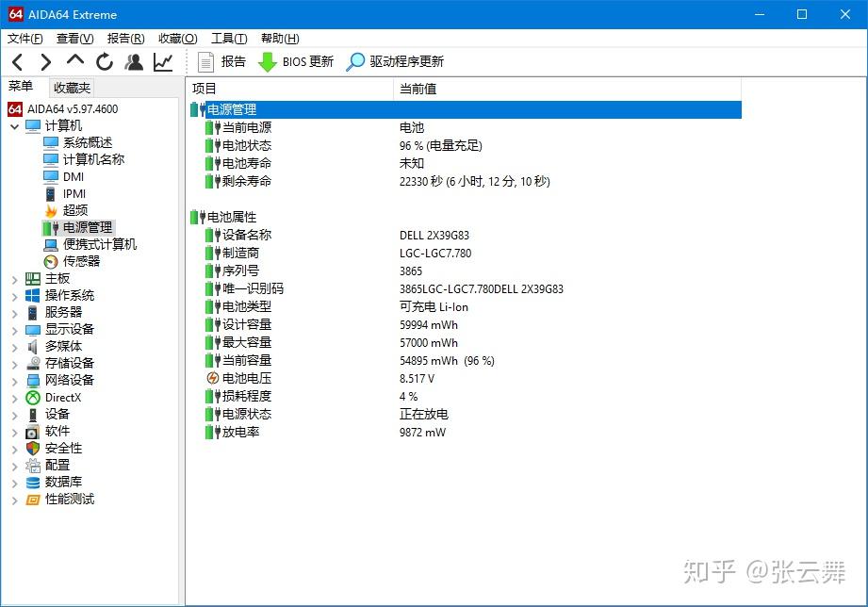
Task: Expand the DirectX tree node
Action: click(x=13, y=397)
